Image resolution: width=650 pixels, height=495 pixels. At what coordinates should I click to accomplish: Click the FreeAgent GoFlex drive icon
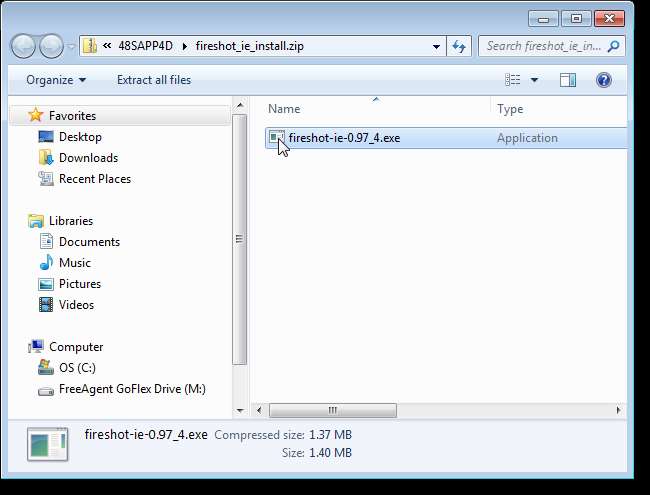[x=46, y=391]
